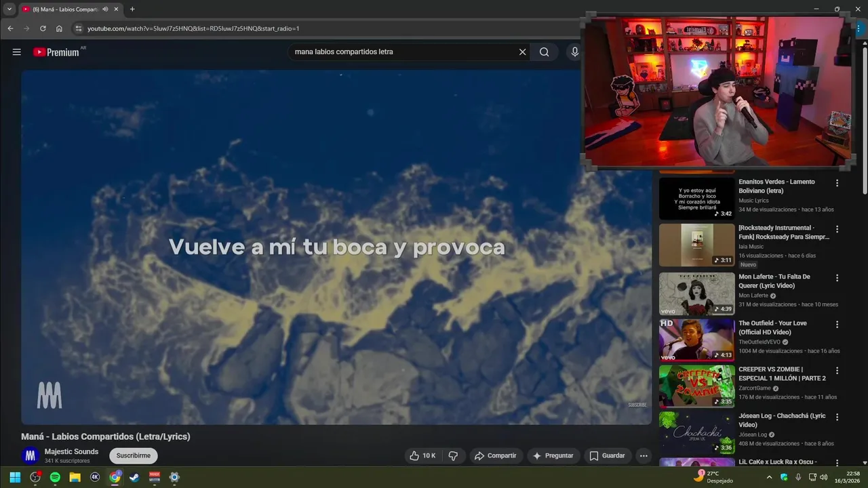Open the clock showing 22:58
Screen dimensions: 868x488
tap(847, 477)
